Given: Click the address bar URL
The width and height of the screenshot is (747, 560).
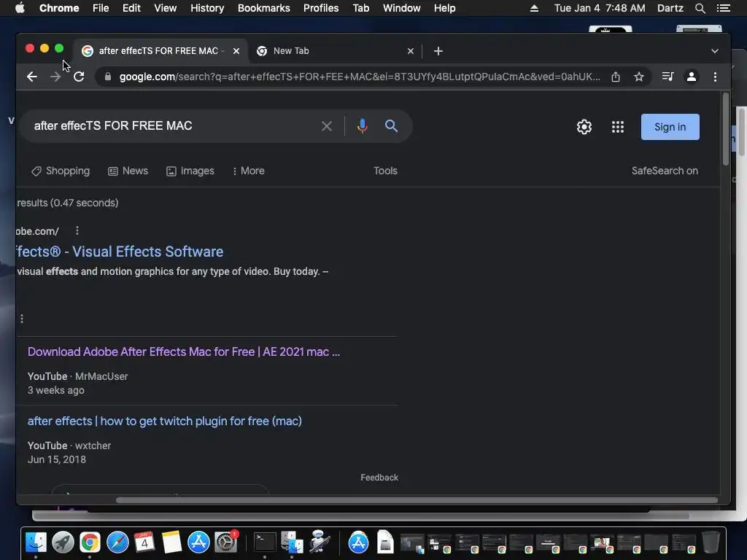Looking at the screenshot, I should point(360,77).
